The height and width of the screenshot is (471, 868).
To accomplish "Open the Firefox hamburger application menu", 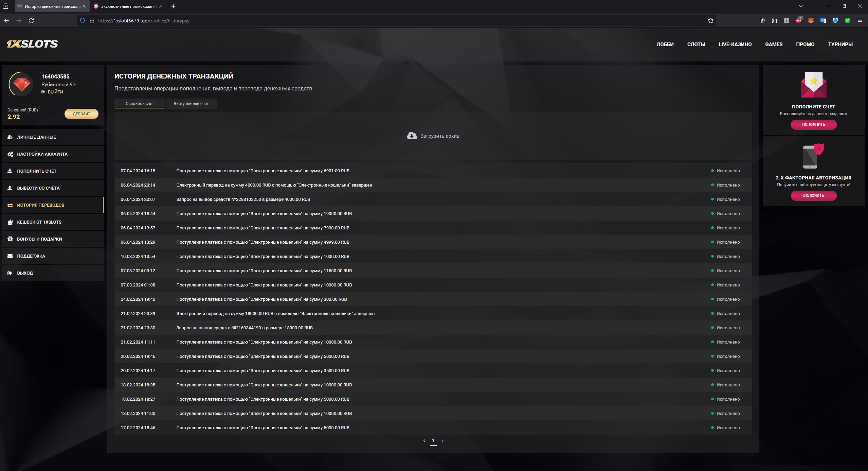I will pos(860,21).
